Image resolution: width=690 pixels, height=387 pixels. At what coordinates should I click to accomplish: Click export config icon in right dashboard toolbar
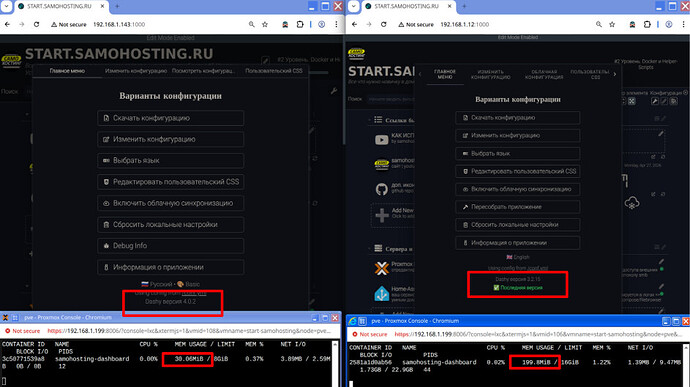(674, 101)
